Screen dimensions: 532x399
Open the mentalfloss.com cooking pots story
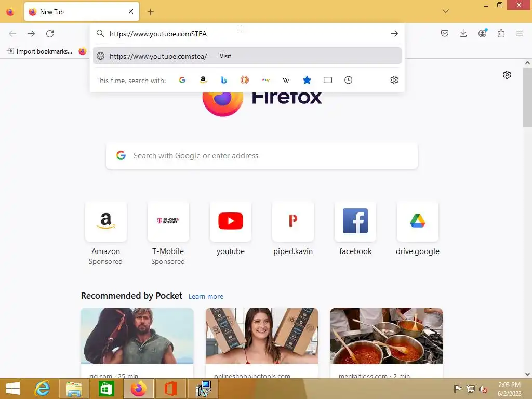tap(387, 343)
